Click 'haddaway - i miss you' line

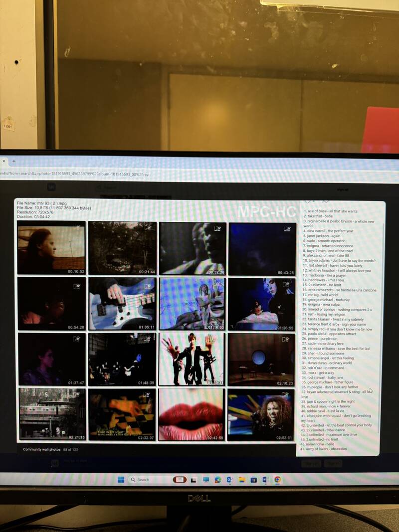(323, 280)
